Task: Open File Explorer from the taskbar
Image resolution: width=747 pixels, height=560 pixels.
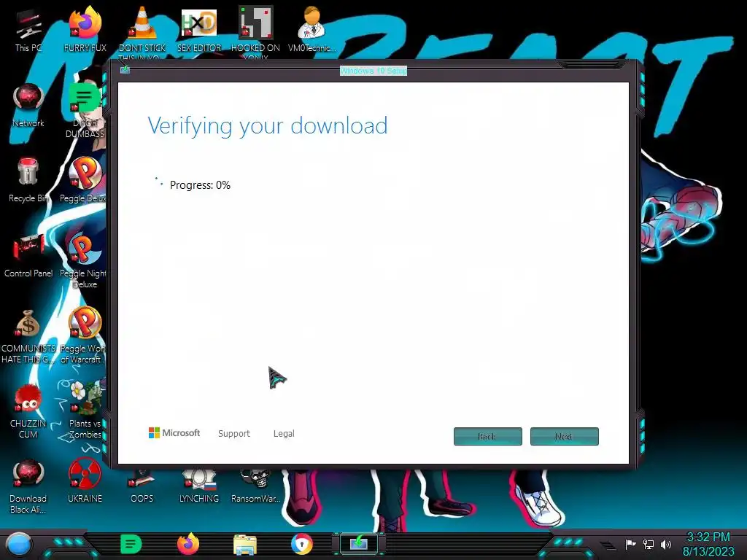Action: click(x=245, y=544)
